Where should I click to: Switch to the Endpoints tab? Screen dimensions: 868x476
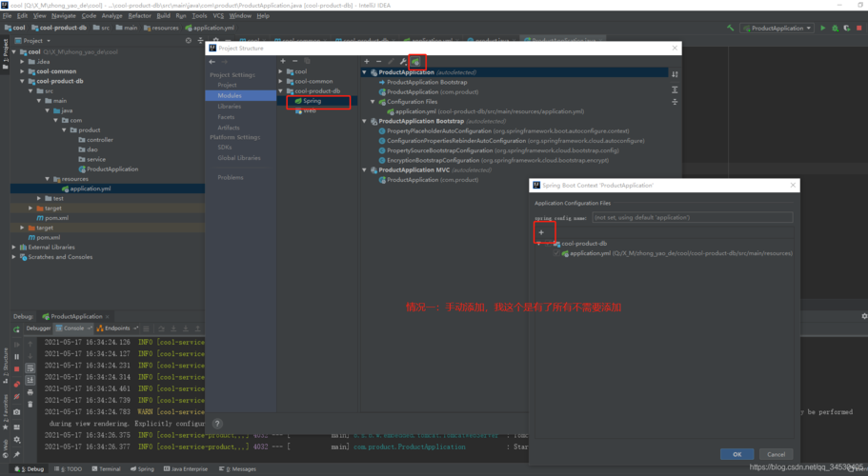coord(115,327)
